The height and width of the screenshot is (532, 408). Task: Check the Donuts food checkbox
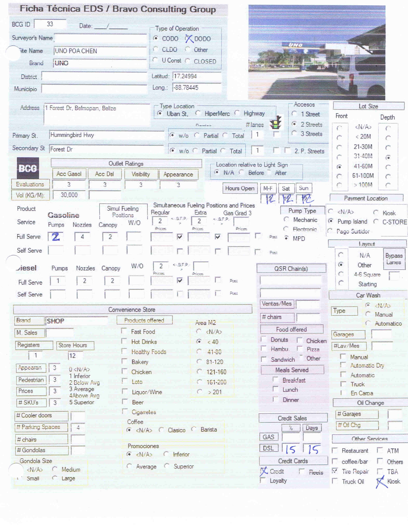pyautogui.click(x=263, y=339)
